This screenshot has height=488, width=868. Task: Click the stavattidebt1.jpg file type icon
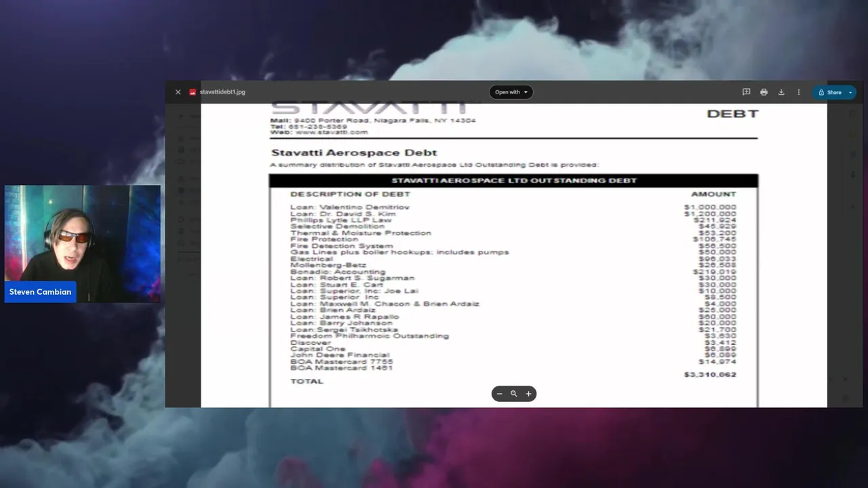pos(193,92)
